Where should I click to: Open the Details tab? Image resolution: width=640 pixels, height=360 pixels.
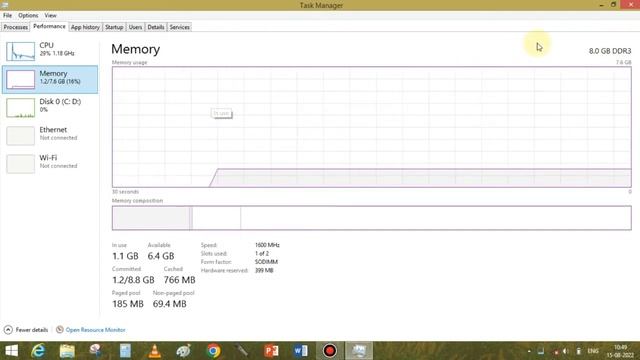156,27
